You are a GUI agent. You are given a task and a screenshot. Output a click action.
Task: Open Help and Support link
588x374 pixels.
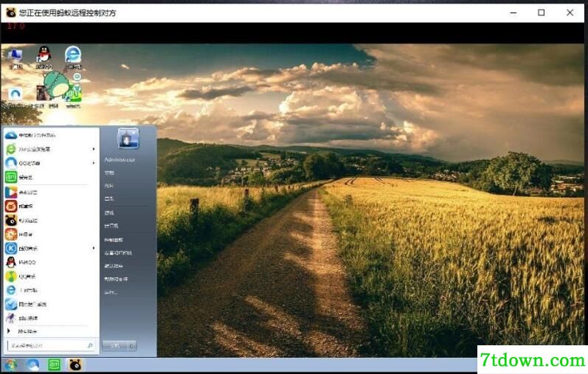tap(116, 280)
